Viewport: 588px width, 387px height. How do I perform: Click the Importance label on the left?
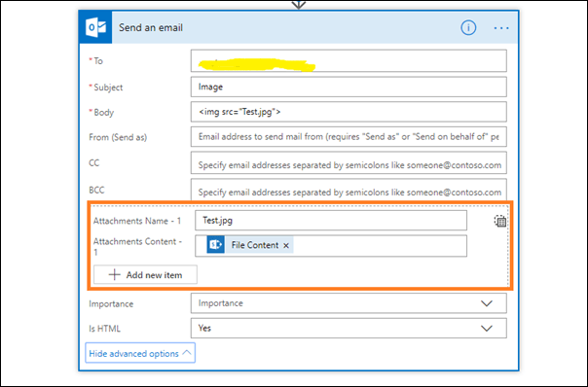(x=111, y=303)
